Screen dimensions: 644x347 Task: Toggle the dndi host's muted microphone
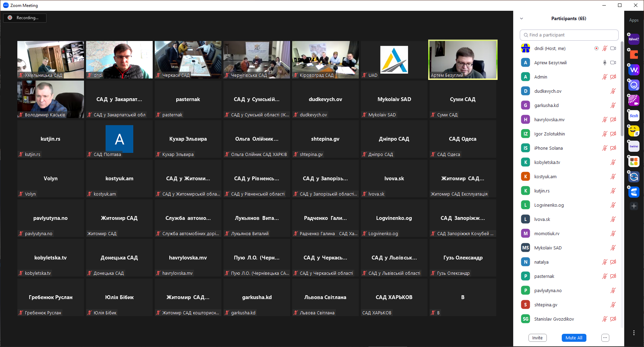[605, 48]
